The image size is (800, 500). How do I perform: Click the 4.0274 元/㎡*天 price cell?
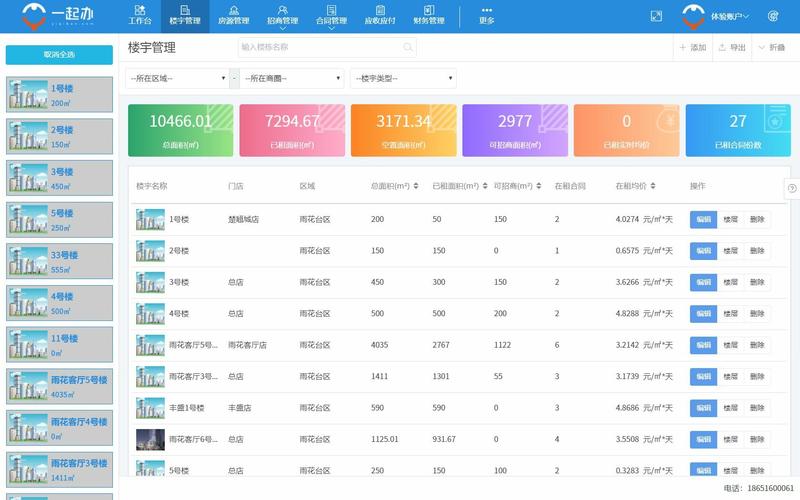click(644, 219)
